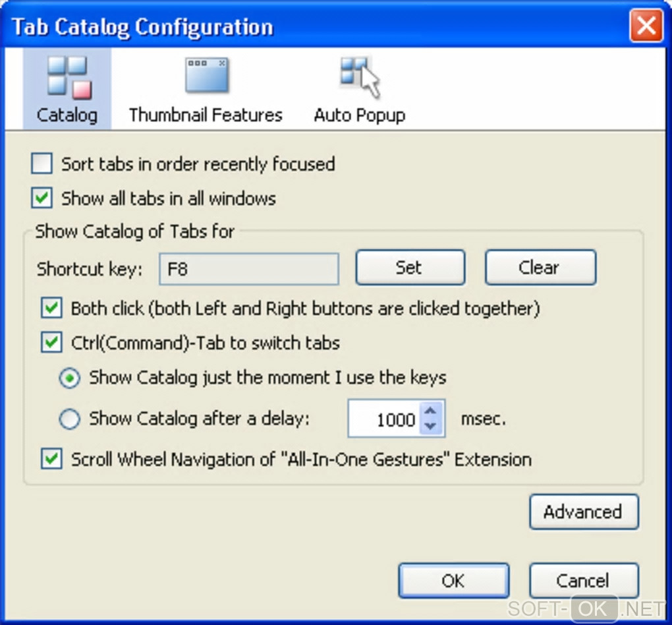
Task: Click the Auto Popup cursor icon
Action: (360, 77)
